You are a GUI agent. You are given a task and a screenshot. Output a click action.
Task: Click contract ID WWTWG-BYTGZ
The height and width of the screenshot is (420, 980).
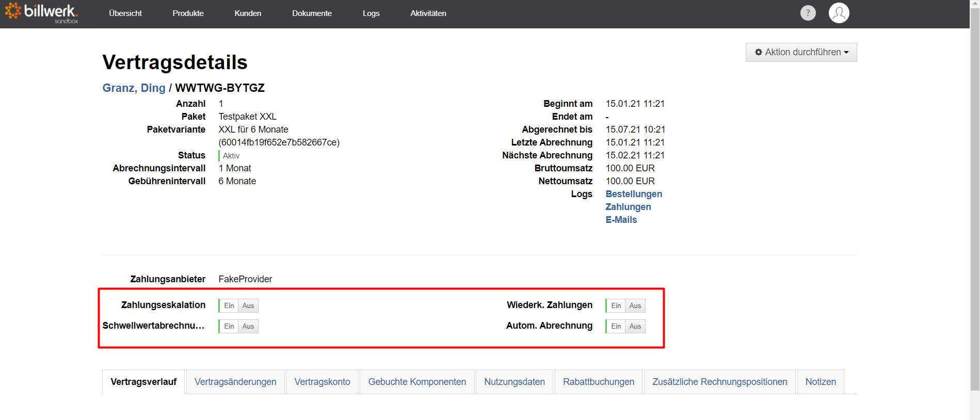tap(220, 88)
